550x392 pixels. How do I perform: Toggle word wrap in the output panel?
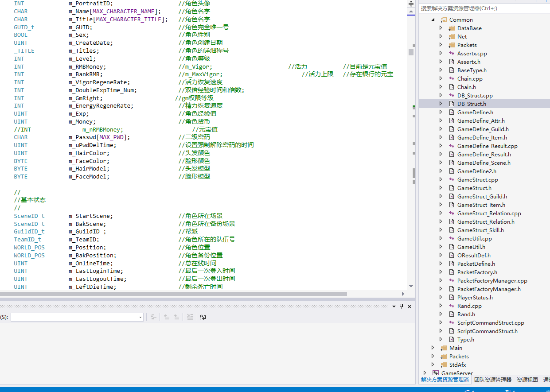coord(203,317)
